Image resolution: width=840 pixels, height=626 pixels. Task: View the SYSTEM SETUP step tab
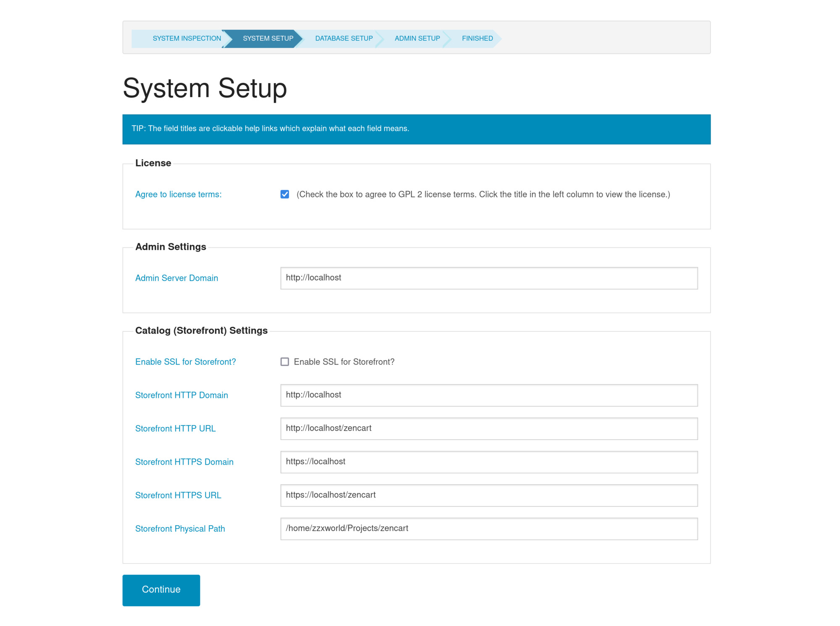pos(268,38)
